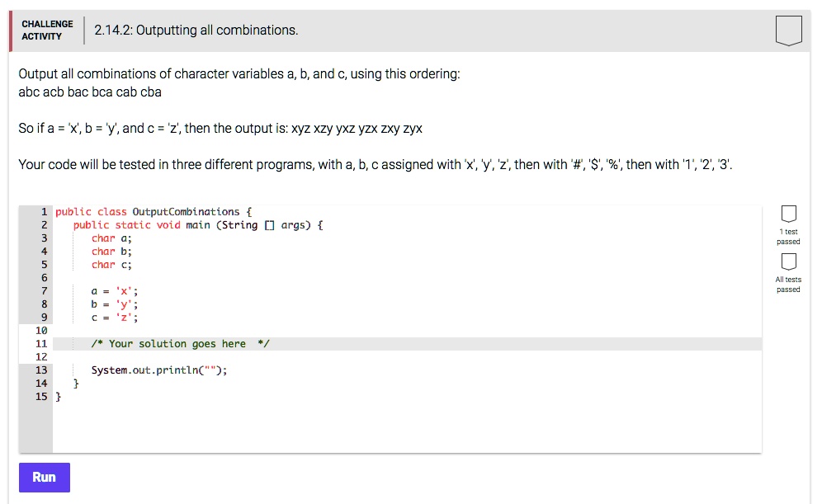This screenshot has height=504, width=822.
Task: Click the CHALLENGE ACTIVITY label
Action: point(47,31)
